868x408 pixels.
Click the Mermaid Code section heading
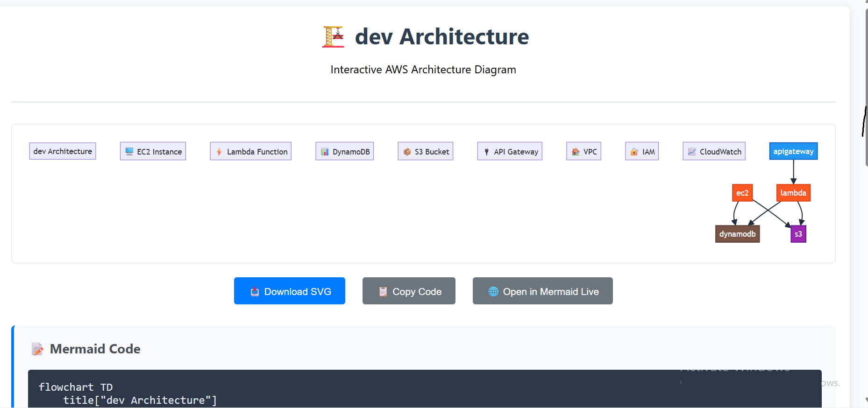(x=95, y=349)
